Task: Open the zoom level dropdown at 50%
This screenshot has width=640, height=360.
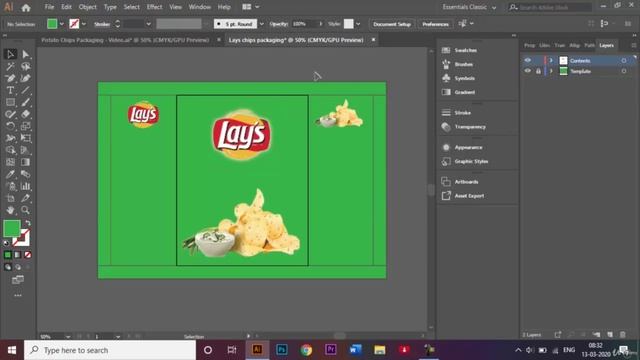Action: (x=68, y=337)
